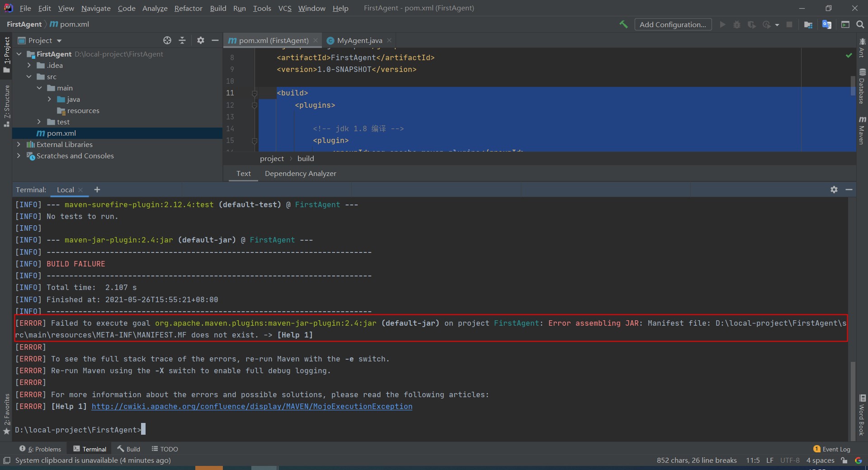Click the locate target icon in Project panel
This screenshot has width=868, height=470.
(x=167, y=40)
